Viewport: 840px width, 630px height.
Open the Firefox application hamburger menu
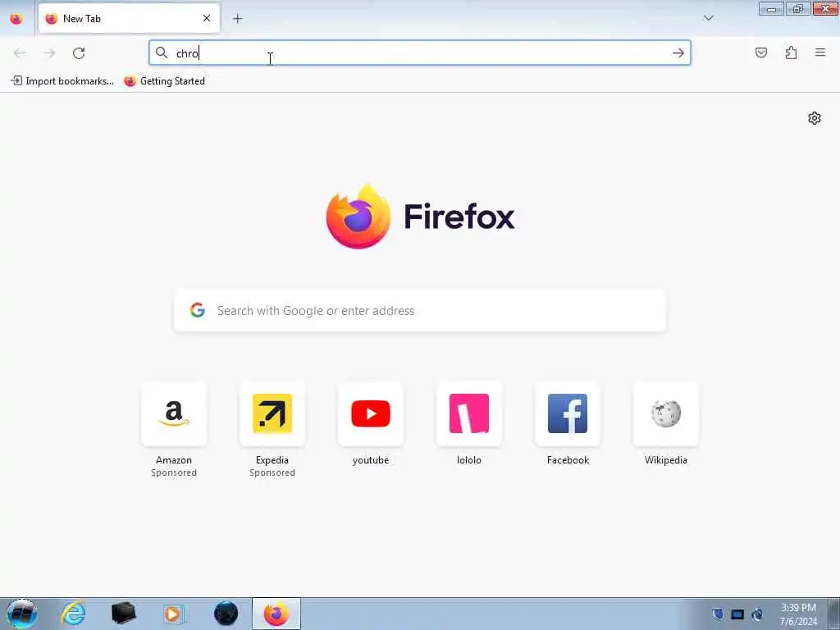pyautogui.click(x=820, y=52)
